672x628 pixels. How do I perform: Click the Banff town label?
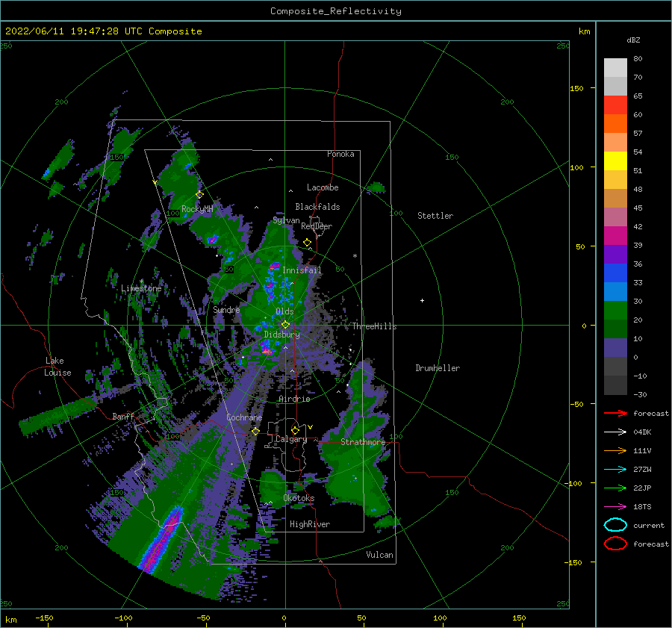click(x=123, y=416)
